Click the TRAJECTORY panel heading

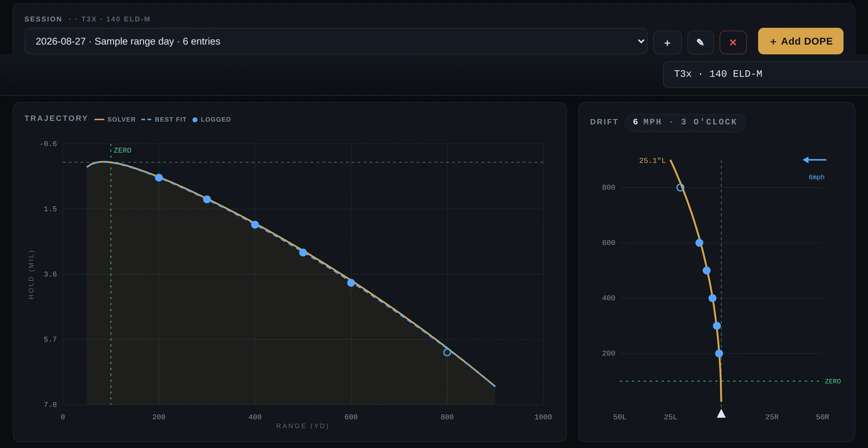(x=56, y=118)
